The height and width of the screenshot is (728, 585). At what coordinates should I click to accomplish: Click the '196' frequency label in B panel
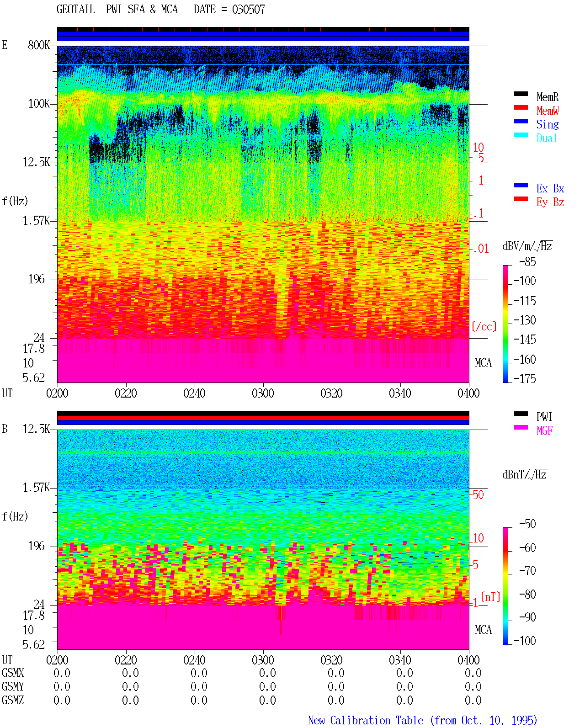pyautogui.click(x=37, y=546)
